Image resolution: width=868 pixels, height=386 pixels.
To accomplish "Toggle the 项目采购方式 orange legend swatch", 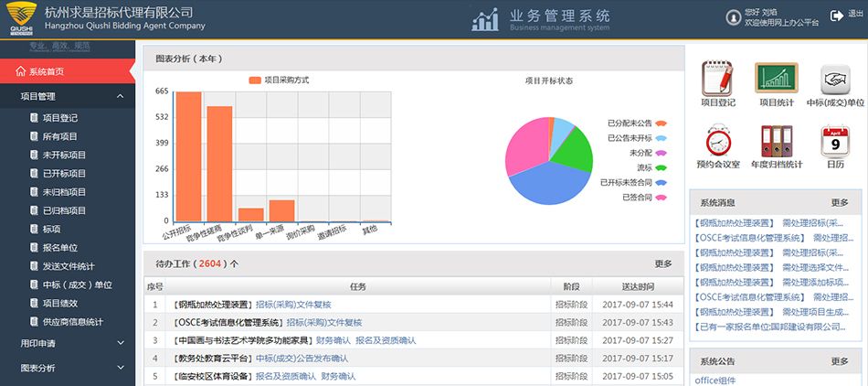I will pos(255,80).
